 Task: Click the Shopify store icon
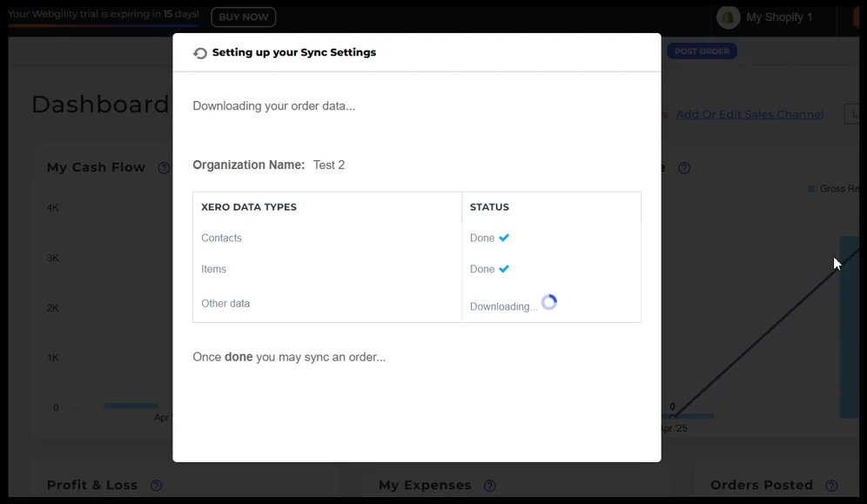click(729, 17)
